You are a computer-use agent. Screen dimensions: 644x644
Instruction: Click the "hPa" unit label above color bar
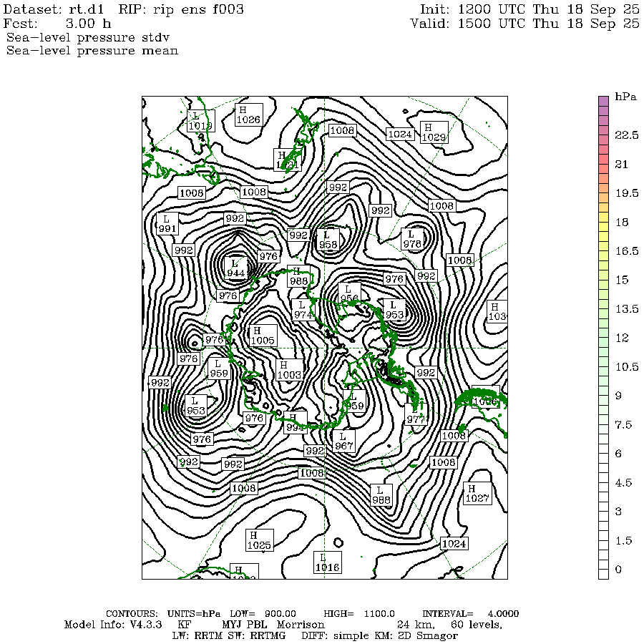(x=625, y=97)
